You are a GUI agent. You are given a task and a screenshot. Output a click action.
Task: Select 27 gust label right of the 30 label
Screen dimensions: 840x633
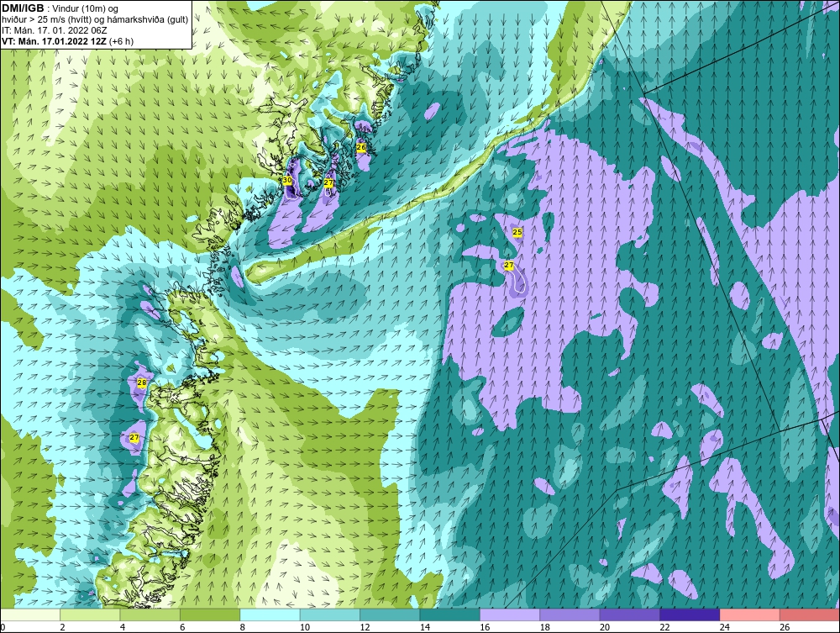click(x=328, y=182)
